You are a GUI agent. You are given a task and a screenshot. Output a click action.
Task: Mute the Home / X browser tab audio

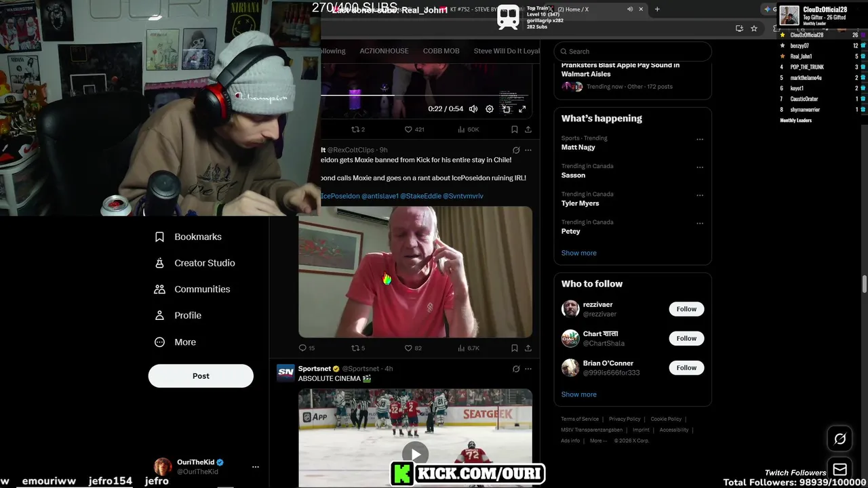(630, 9)
